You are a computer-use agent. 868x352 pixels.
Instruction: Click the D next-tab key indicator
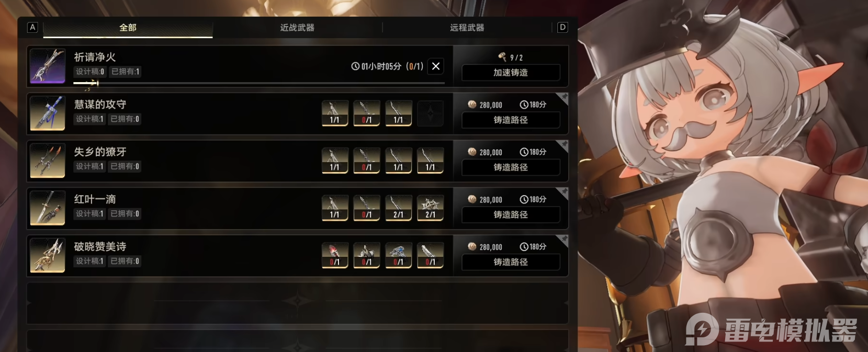562,27
